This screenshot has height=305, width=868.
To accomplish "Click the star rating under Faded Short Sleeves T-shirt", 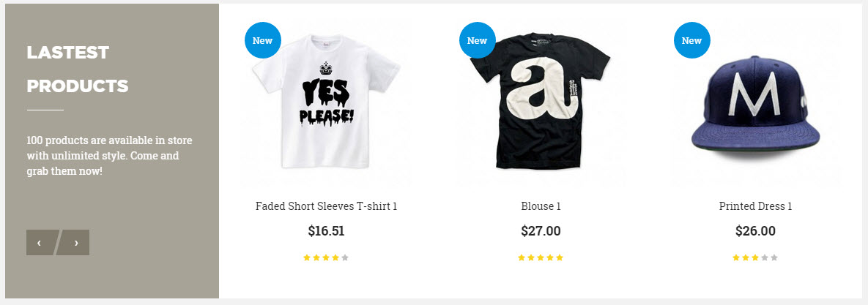I will coord(326,257).
